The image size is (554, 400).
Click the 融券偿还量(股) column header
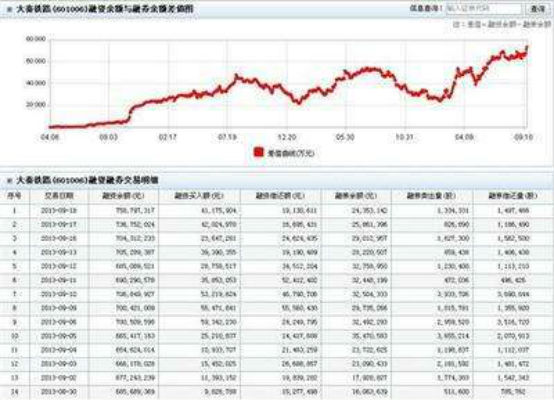513,196
